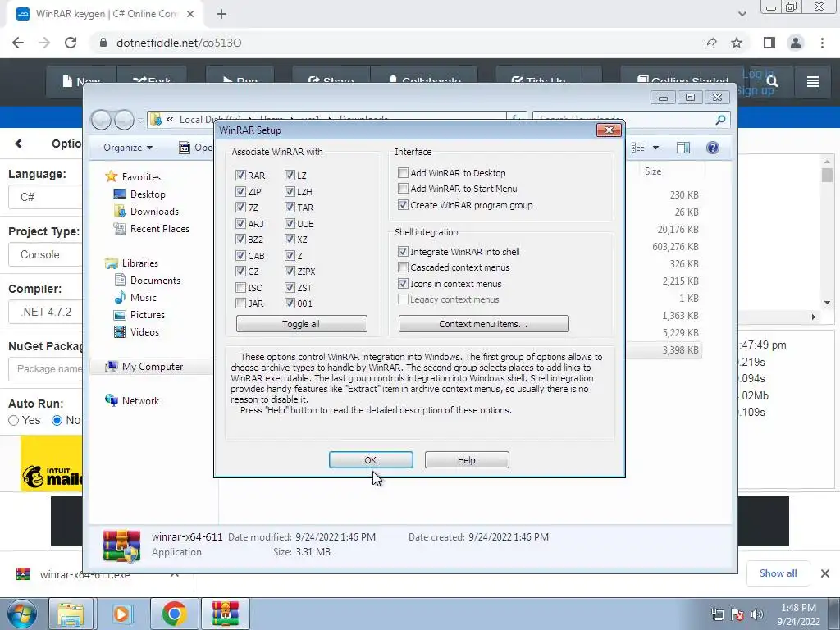Viewport: 840px width, 630px height.
Task: Open Desktop in Explorer sidebar
Action: point(148,194)
